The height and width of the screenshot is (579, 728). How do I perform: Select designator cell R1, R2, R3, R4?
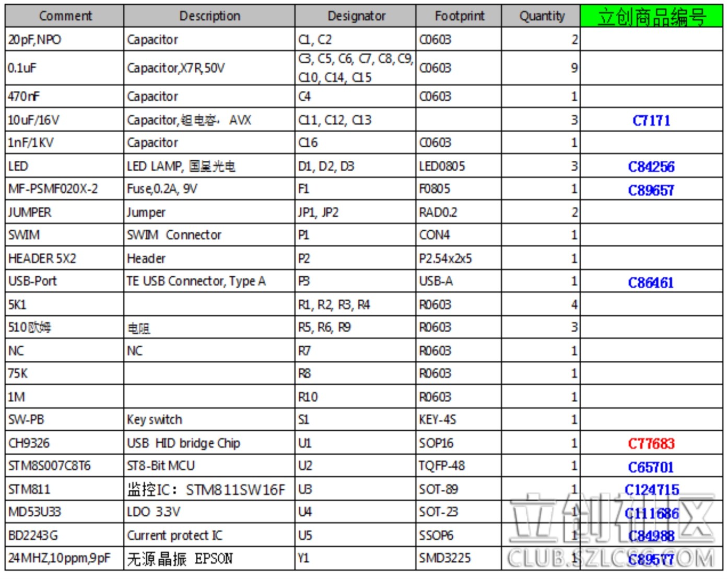pyautogui.click(x=356, y=304)
